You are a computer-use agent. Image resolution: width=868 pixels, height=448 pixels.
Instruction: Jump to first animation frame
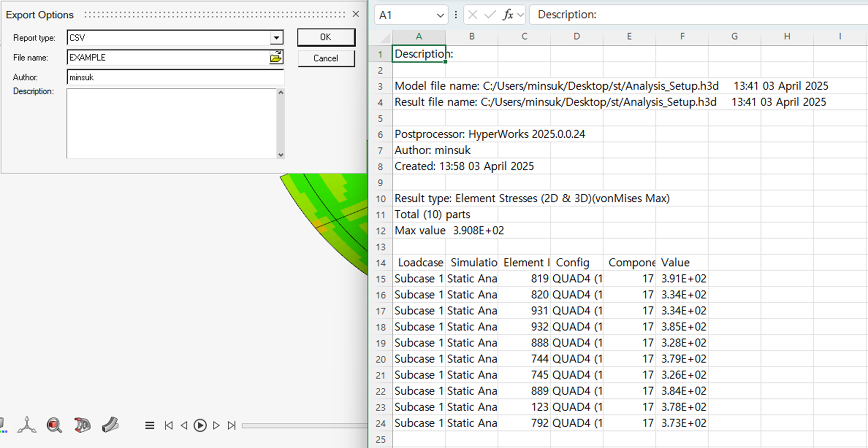click(x=169, y=426)
